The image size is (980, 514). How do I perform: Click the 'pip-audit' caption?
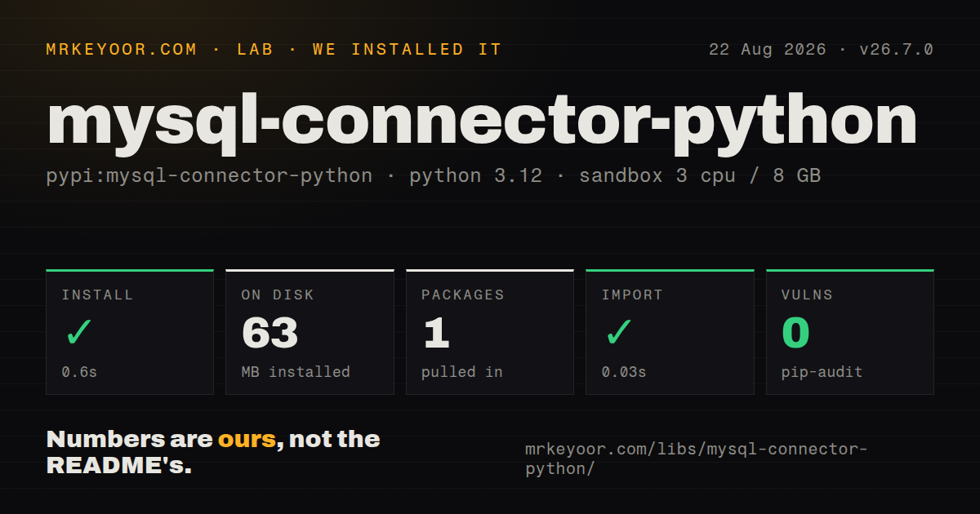tap(822, 372)
